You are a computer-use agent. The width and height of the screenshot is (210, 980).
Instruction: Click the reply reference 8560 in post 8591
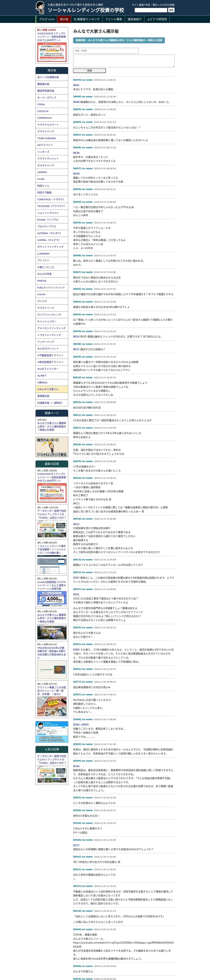(76, 650)
